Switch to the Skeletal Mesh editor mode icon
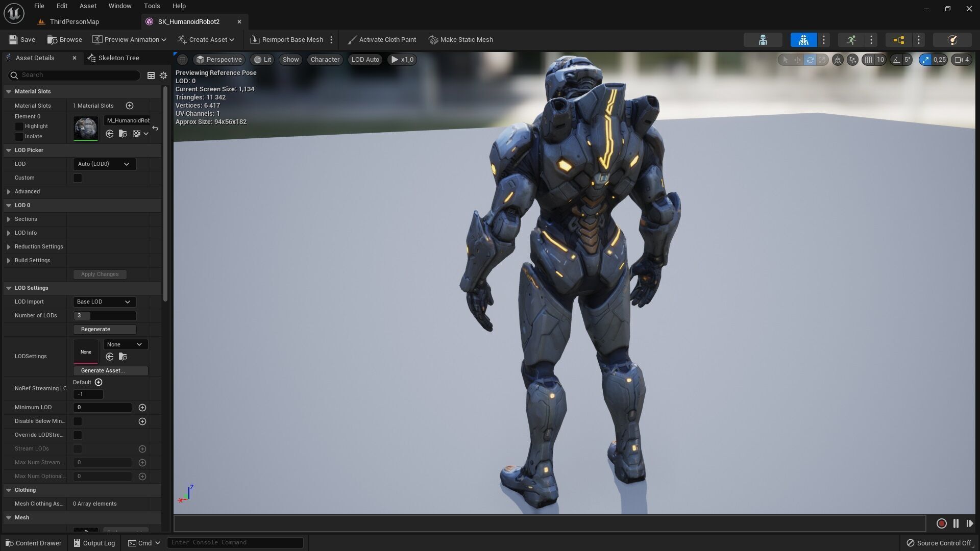980x551 pixels. click(804, 40)
